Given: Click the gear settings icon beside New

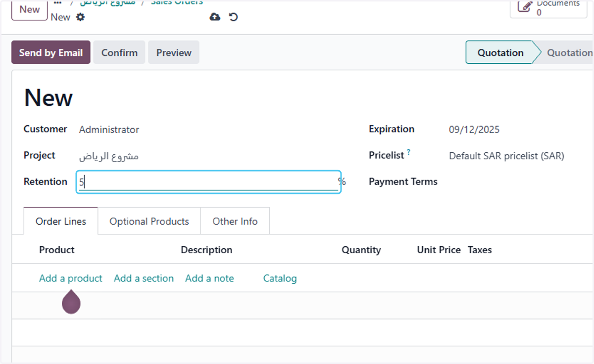Looking at the screenshot, I should [x=80, y=17].
